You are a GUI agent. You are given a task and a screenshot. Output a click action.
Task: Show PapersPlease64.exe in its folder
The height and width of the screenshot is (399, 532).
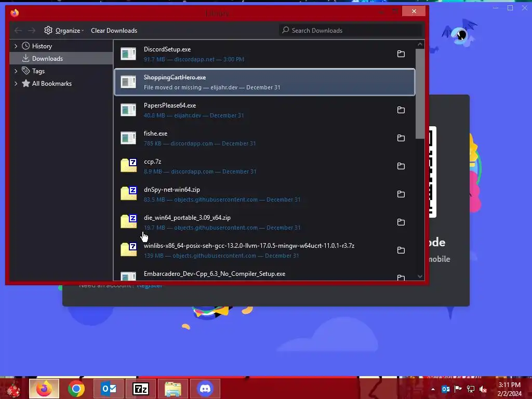(x=401, y=110)
